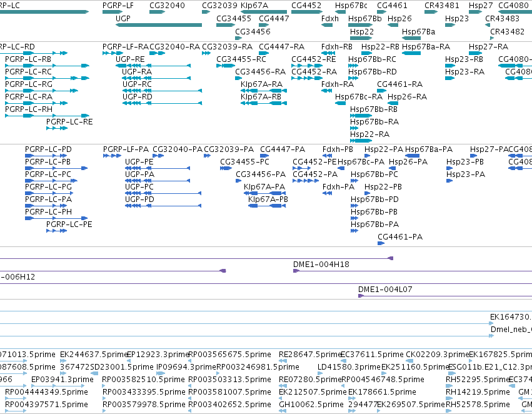This screenshot has width=532, height=414.
Task: Click the PGRP-LF gene feature
Action: click(113, 13)
